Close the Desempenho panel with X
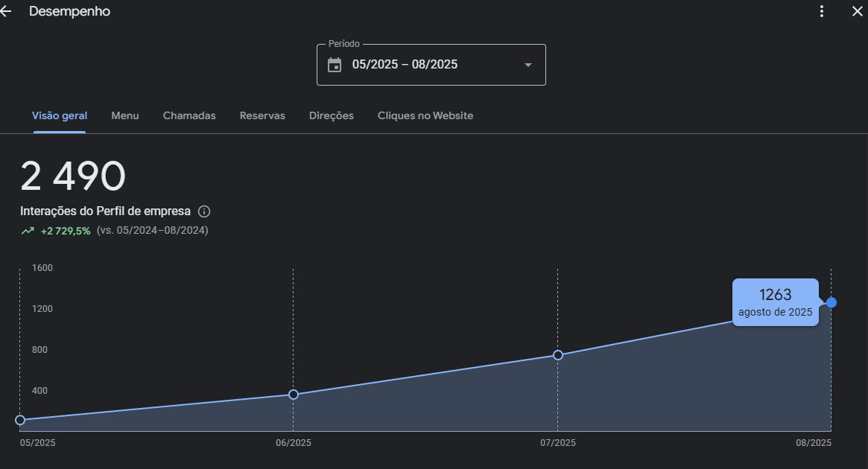This screenshot has width=868, height=469. pos(857,11)
